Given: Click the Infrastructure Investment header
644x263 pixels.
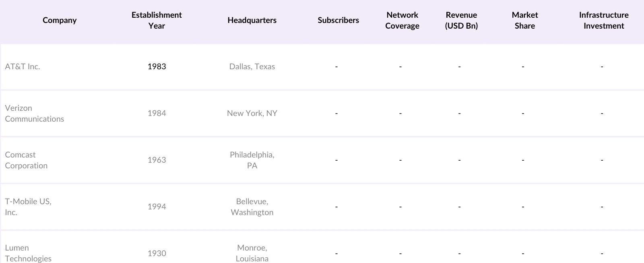Looking at the screenshot, I should pos(604,20).
